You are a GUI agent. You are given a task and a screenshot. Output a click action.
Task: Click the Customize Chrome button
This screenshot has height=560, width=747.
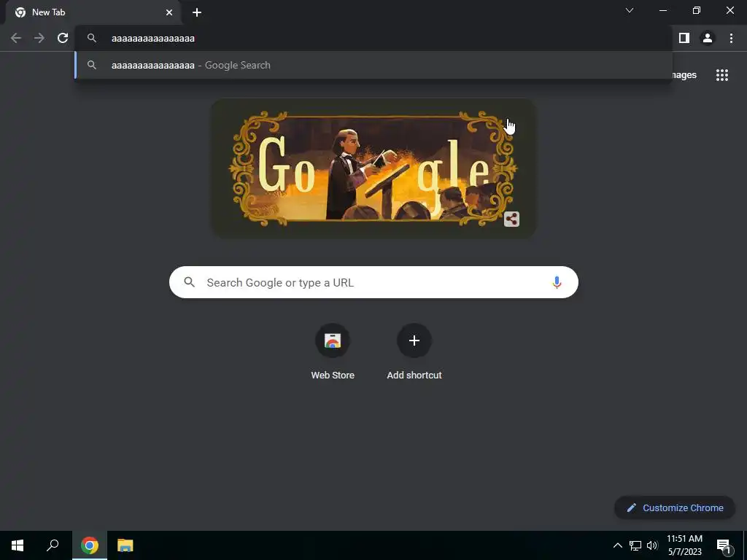tap(675, 507)
